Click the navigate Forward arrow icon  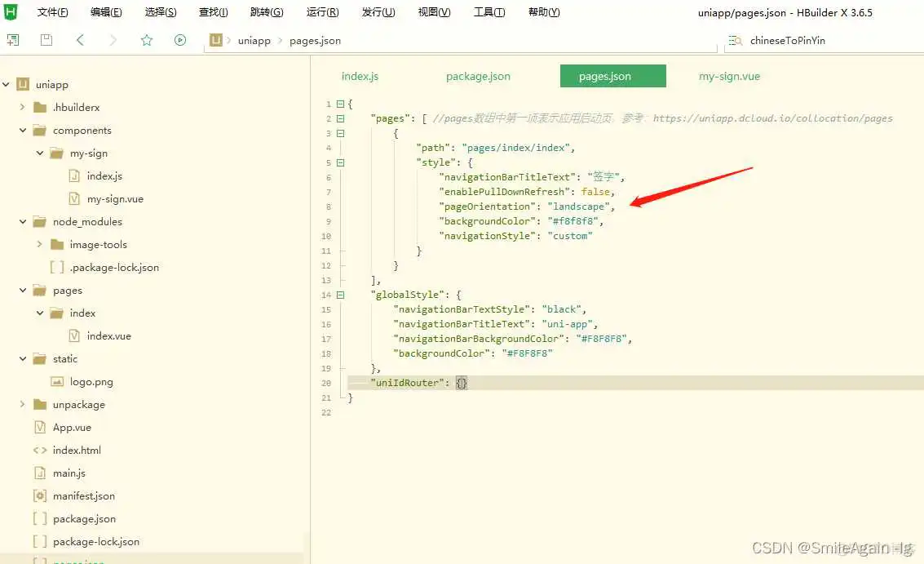tap(113, 39)
